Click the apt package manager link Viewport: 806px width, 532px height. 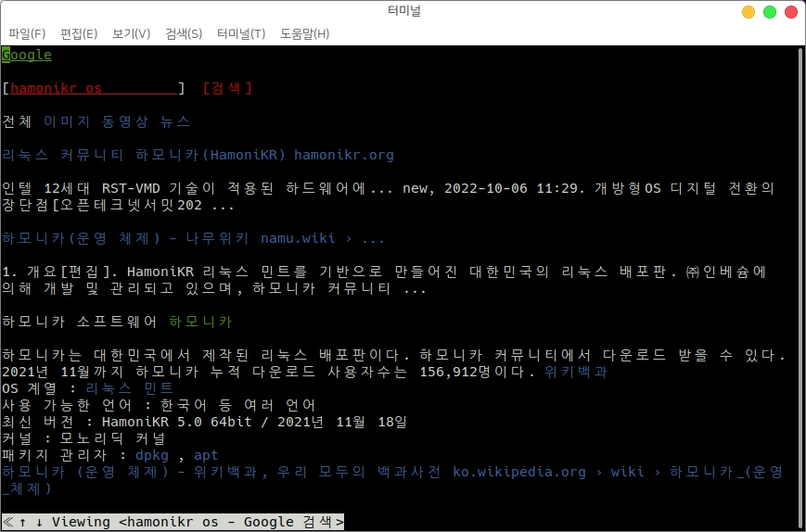click(205, 455)
